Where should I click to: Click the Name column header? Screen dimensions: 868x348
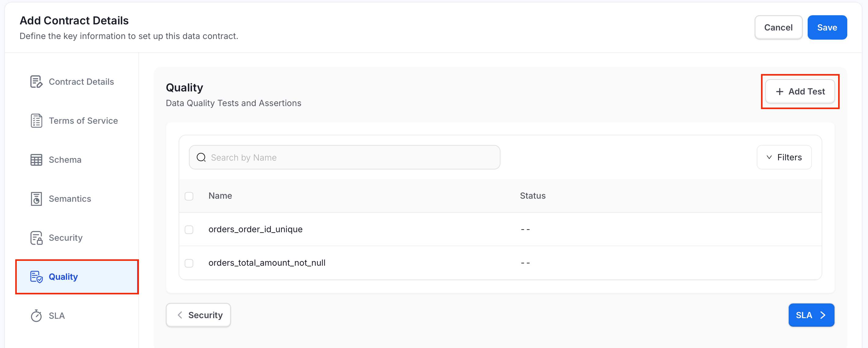tap(220, 196)
